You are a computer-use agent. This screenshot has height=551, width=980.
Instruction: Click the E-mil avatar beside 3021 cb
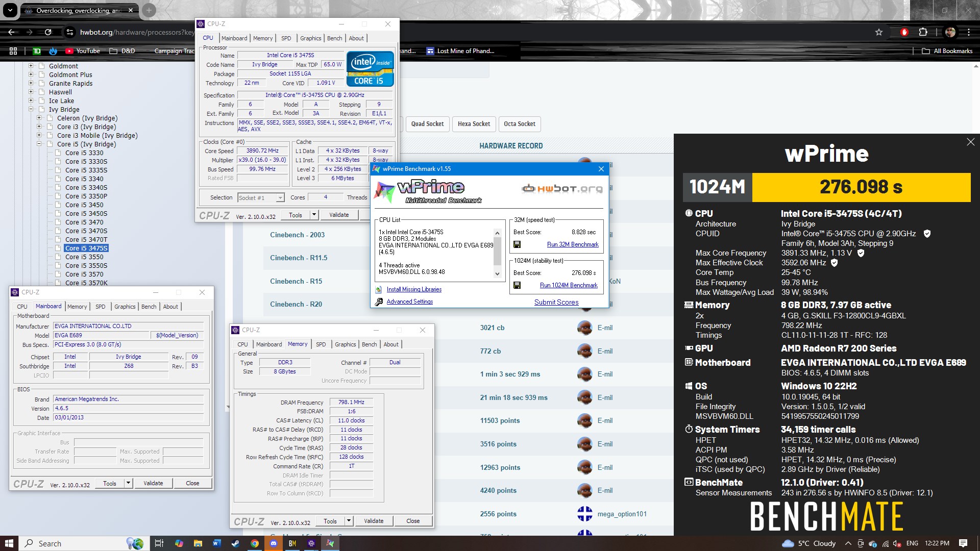coord(585,328)
